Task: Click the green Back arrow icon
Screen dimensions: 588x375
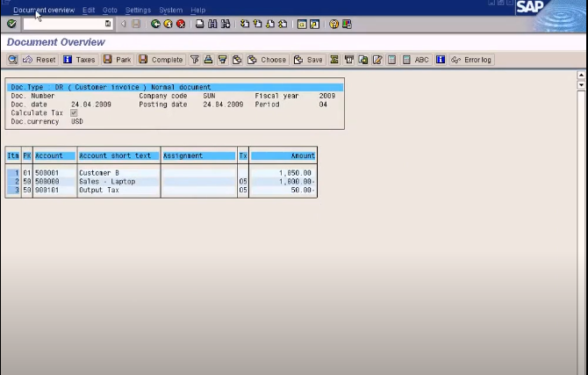Action: pyautogui.click(x=155, y=24)
